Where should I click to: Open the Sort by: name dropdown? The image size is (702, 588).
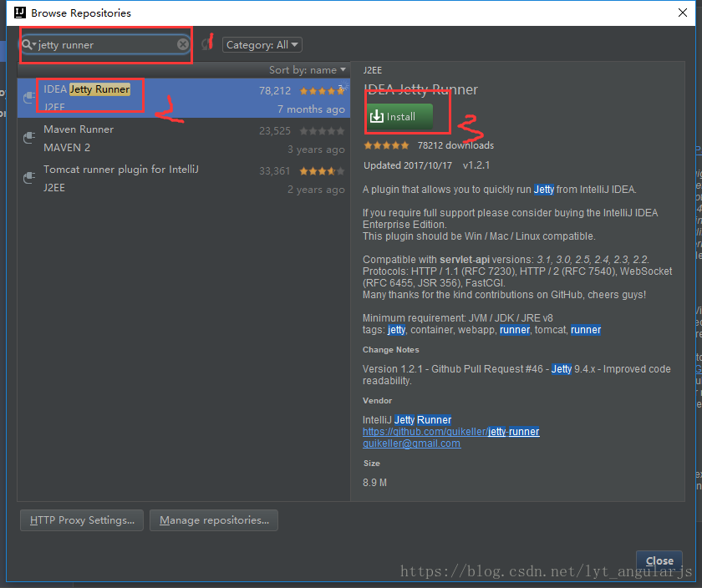pyautogui.click(x=308, y=70)
